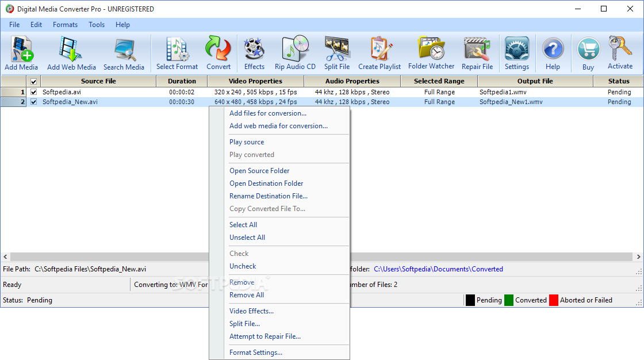Toggle the header select-all checkbox
This screenshot has width=644, height=360.
point(34,81)
